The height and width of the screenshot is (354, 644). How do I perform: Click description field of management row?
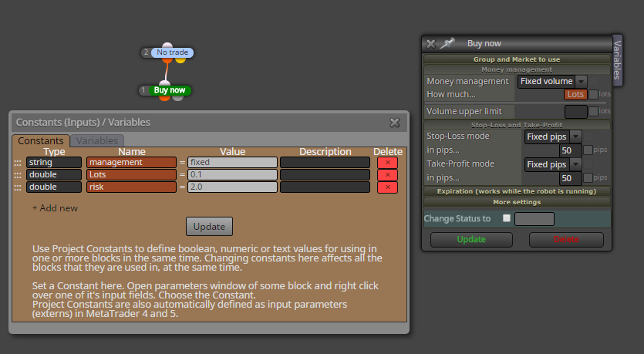pyautogui.click(x=325, y=163)
